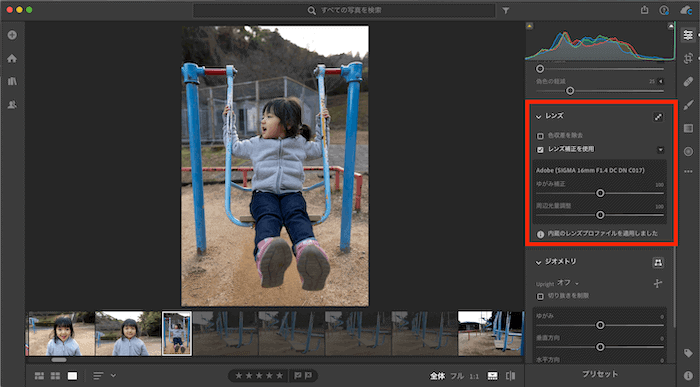Click disclosure triangle beside 偽色の軽減 value

661,81
